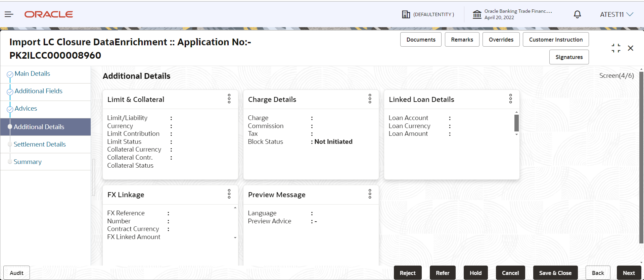Click the sidebar splitter handle
Image resolution: width=644 pixels, height=280 pixels.
(94, 177)
